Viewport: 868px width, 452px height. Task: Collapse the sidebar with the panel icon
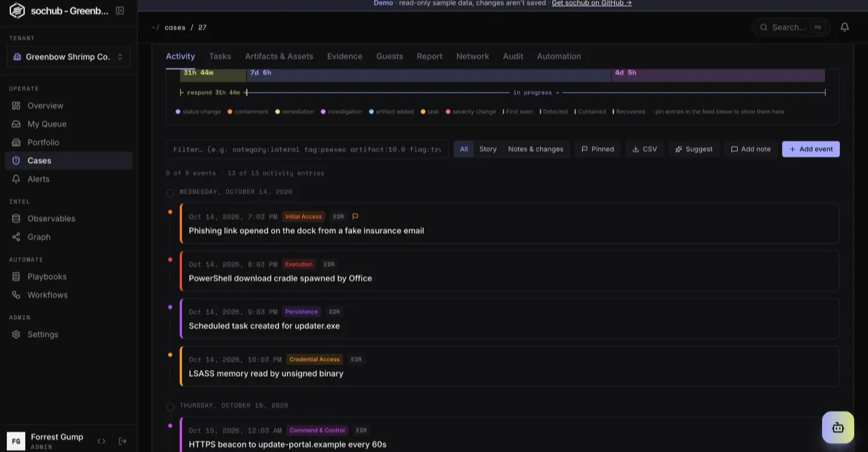pos(120,11)
